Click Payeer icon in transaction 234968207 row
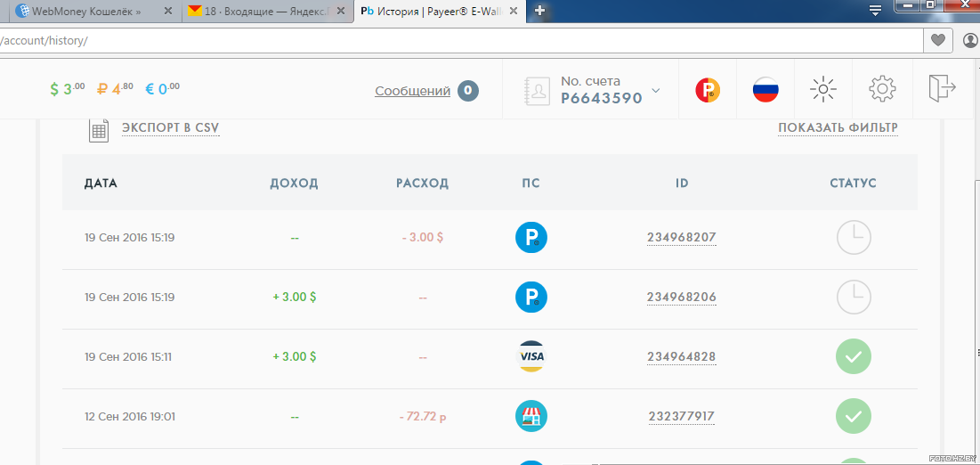 click(531, 238)
